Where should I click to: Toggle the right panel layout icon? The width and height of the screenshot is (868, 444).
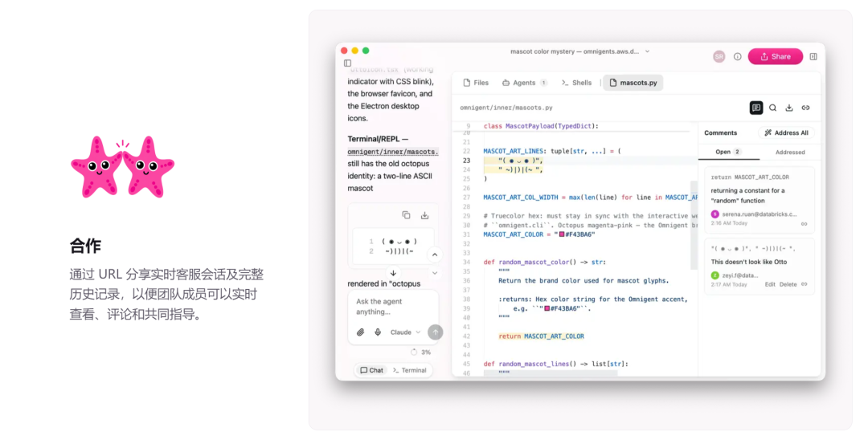pos(813,56)
